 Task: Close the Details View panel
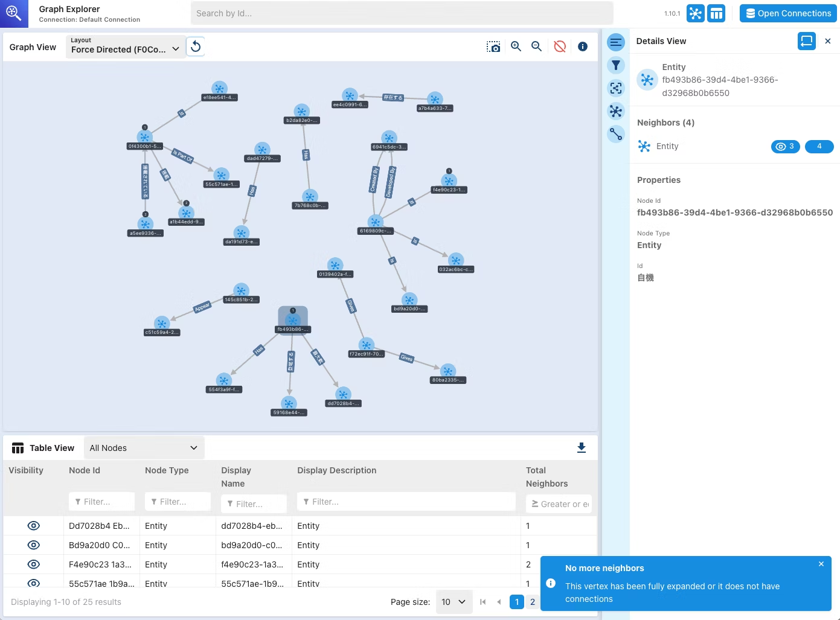(828, 41)
